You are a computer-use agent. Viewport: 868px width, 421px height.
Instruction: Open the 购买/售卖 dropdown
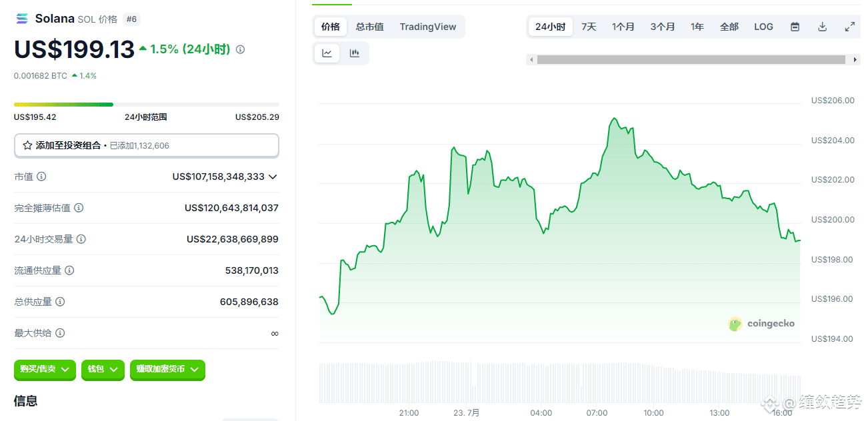click(45, 369)
